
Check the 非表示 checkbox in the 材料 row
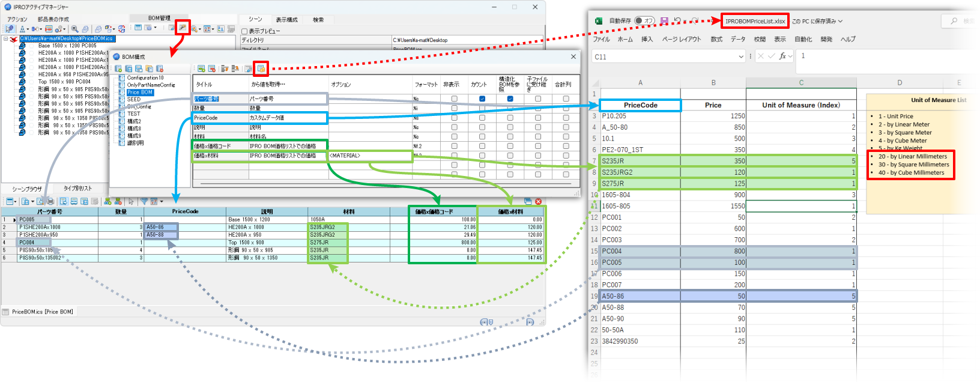[454, 136]
